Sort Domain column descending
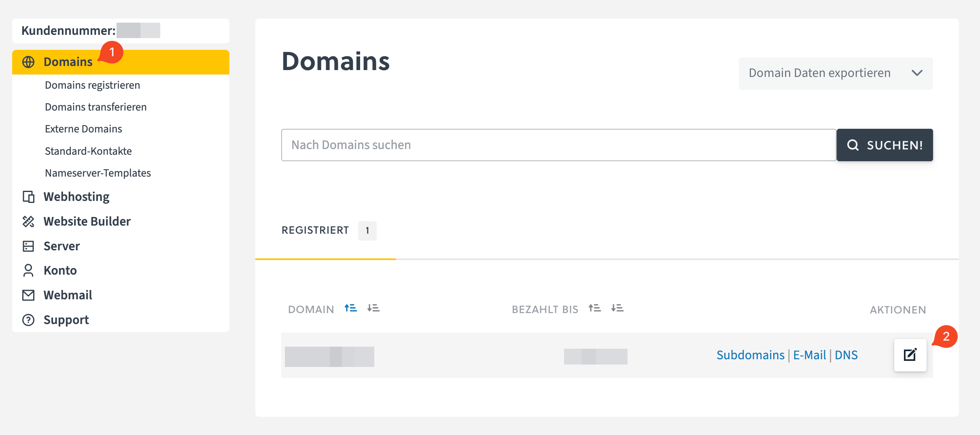 [x=373, y=309]
